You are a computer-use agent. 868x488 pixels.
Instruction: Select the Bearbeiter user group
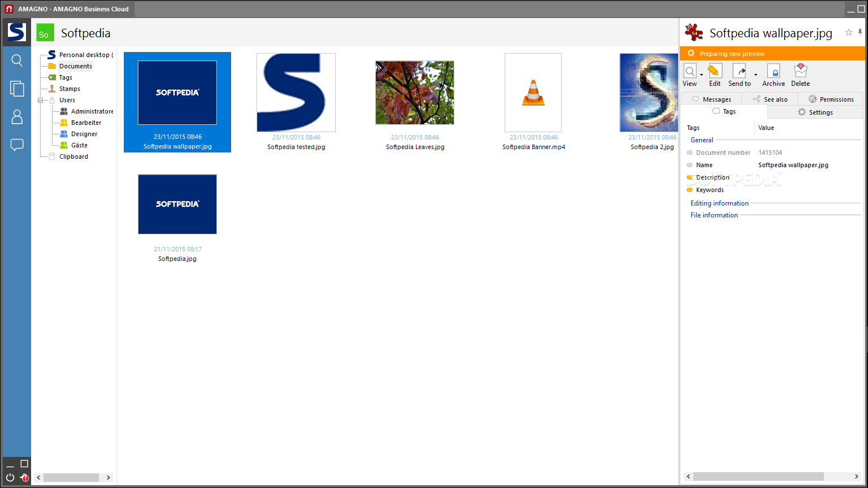[x=80, y=123]
